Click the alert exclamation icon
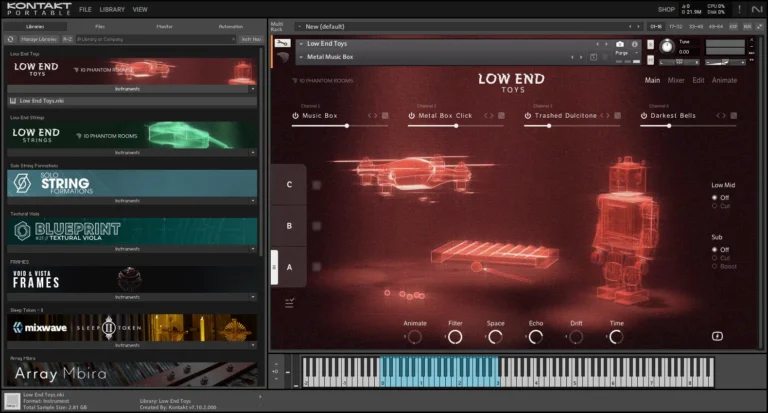This screenshot has width=768, height=413. click(740, 9)
